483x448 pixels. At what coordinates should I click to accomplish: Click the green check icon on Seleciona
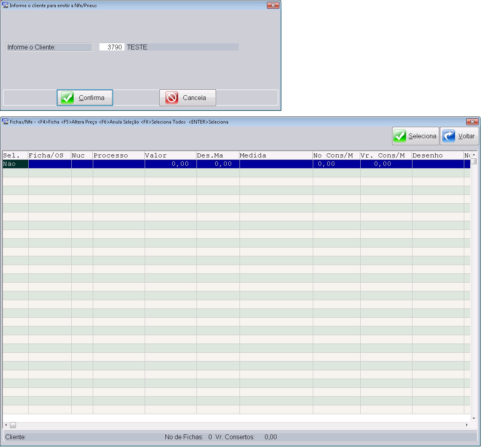point(400,136)
